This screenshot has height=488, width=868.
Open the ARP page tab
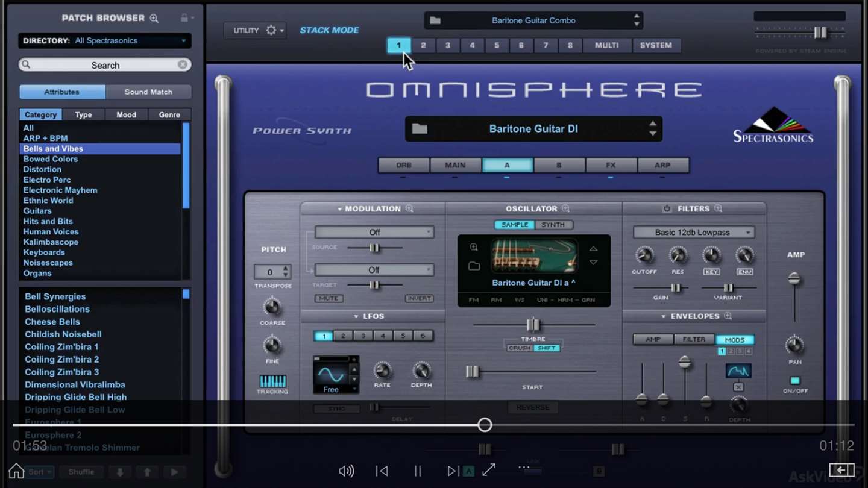662,165
